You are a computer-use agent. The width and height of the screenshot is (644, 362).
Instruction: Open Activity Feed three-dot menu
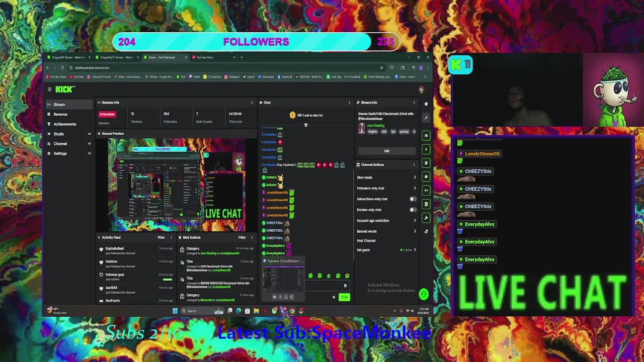coord(171,237)
